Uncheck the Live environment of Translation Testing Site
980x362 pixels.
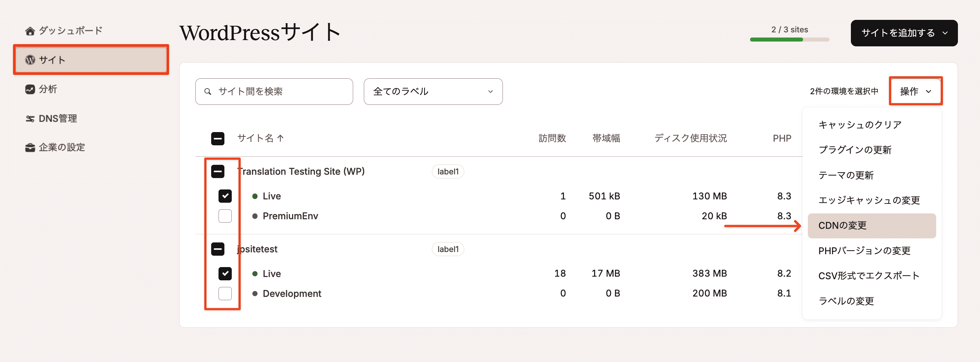click(x=225, y=196)
